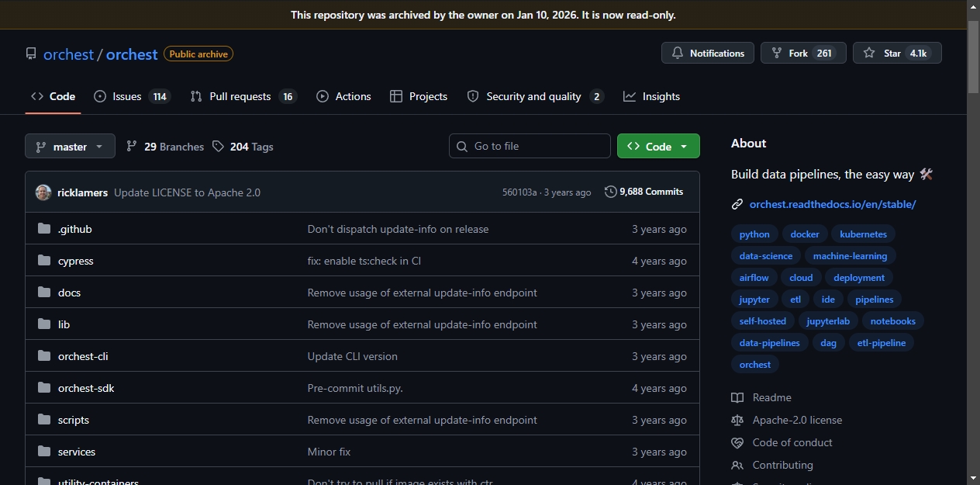Open the orchest.readthedocs.io/en/stable/ link
This screenshot has width=980, height=485.
pos(833,204)
